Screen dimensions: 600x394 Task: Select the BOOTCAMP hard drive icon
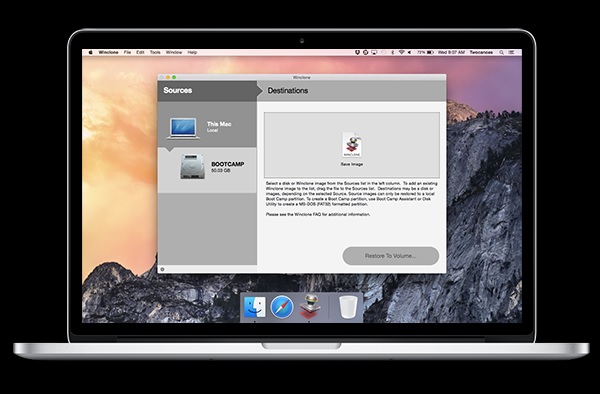point(192,166)
